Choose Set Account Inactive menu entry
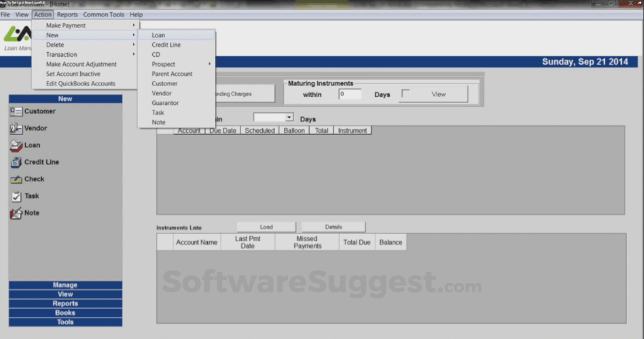The width and height of the screenshot is (644, 339). pos(85,74)
